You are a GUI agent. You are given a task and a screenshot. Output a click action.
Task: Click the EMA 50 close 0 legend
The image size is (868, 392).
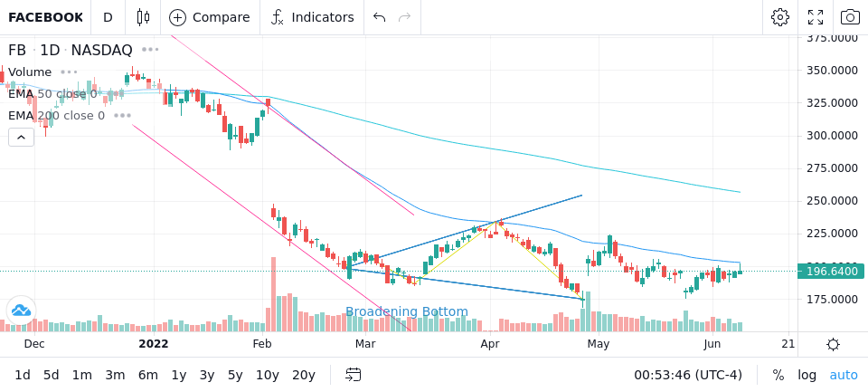(52, 94)
